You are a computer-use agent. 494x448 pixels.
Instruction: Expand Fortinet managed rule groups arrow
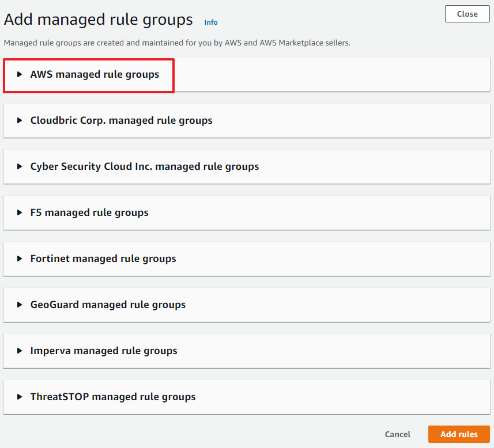[20, 259]
